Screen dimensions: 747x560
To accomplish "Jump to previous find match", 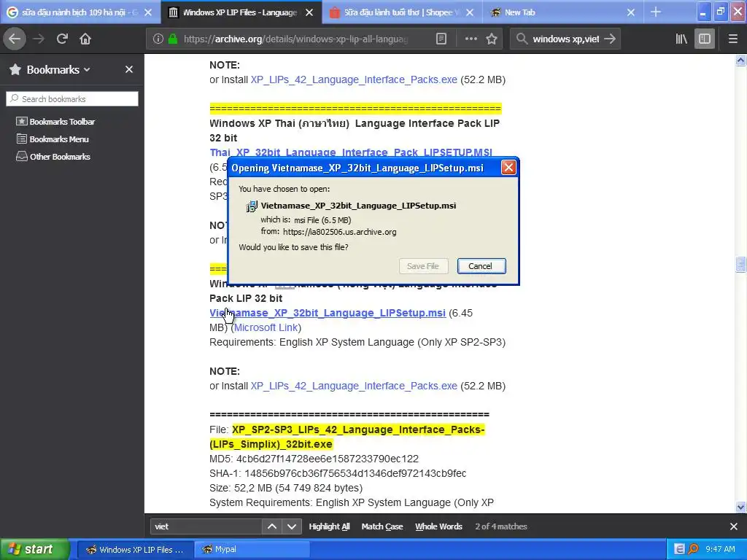I will point(272,526).
